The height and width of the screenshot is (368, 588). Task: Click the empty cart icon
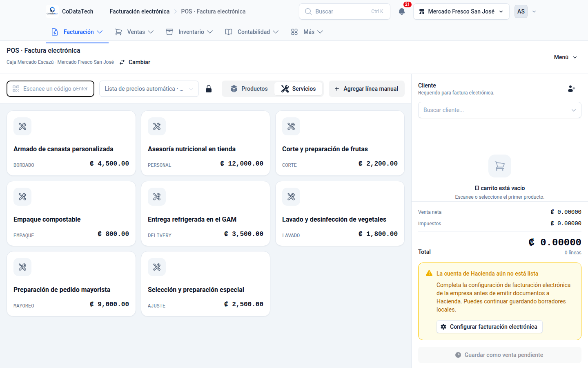pos(500,166)
